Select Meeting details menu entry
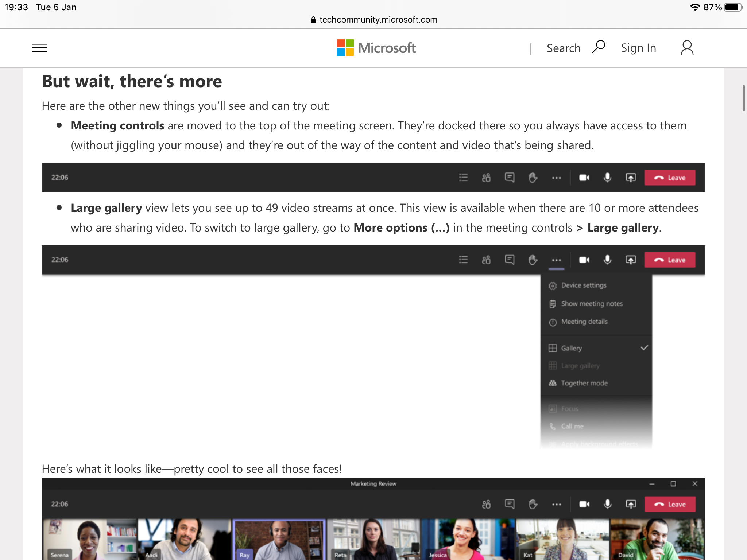The width and height of the screenshot is (747, 560). (584, 322)
